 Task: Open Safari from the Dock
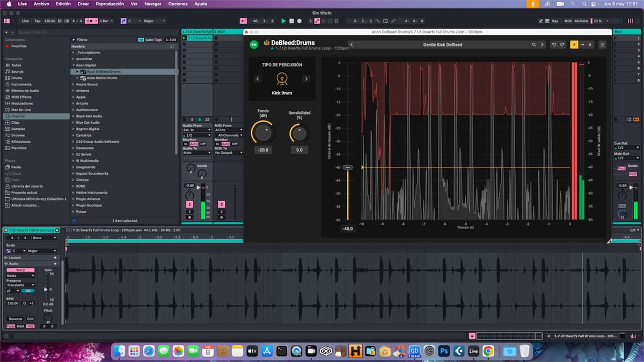point(149,351)
